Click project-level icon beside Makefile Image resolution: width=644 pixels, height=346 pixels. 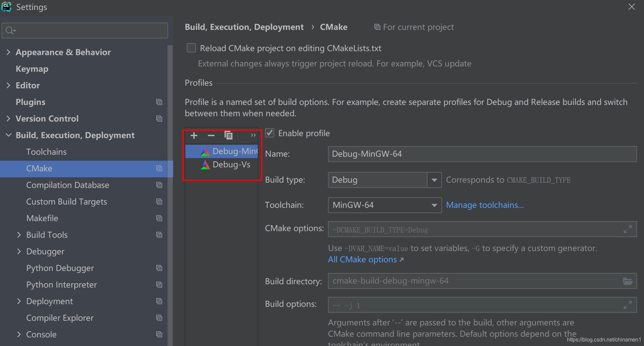tap(159, 218)
